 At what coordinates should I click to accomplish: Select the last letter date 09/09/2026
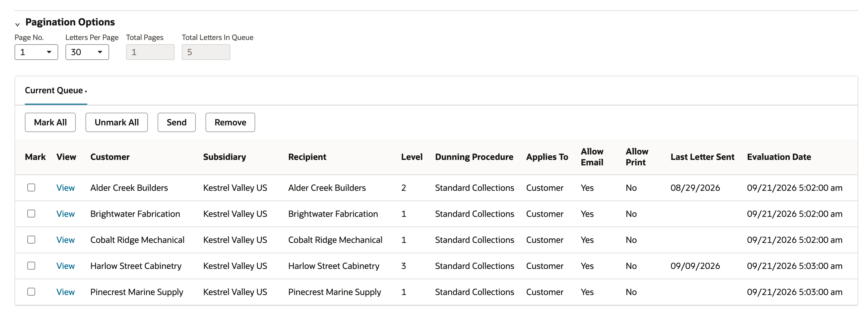695,266
